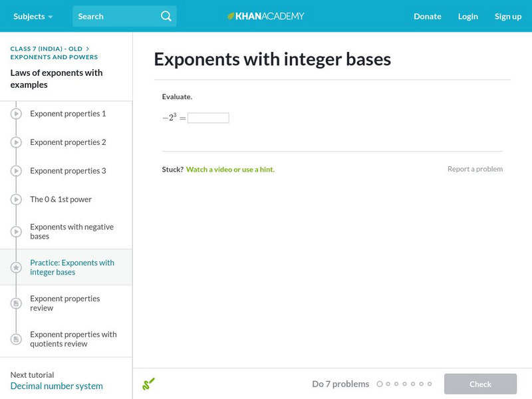The height and width of the screenshot is (399, 532).
Task: Click the first problem progress circle
Action: [380, 384]
